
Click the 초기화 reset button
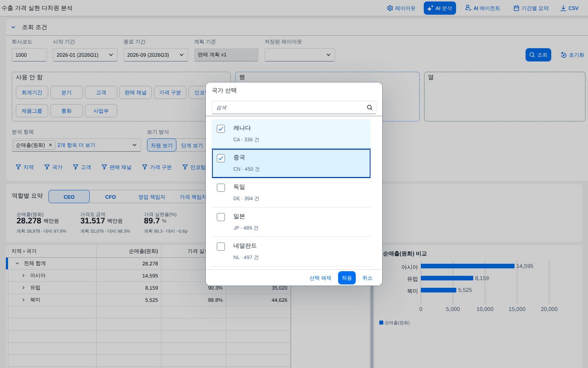click(572, 55)
